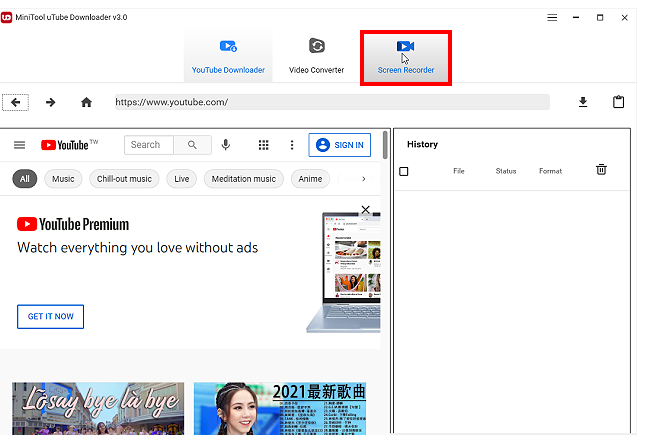Open the MiniTool hamburger menu in the title bar
The image size is (652, 436).
[552, 17]
